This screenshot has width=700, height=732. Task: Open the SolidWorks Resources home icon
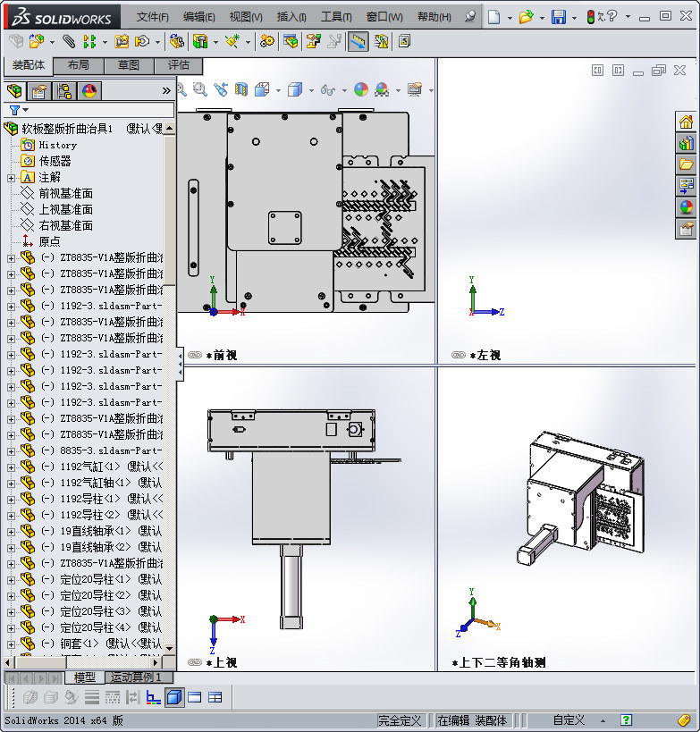[x=686, y=122]
